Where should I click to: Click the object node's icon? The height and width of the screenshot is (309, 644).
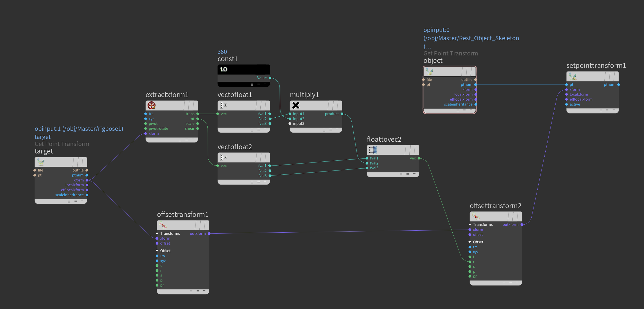click(x=429, y=71)
